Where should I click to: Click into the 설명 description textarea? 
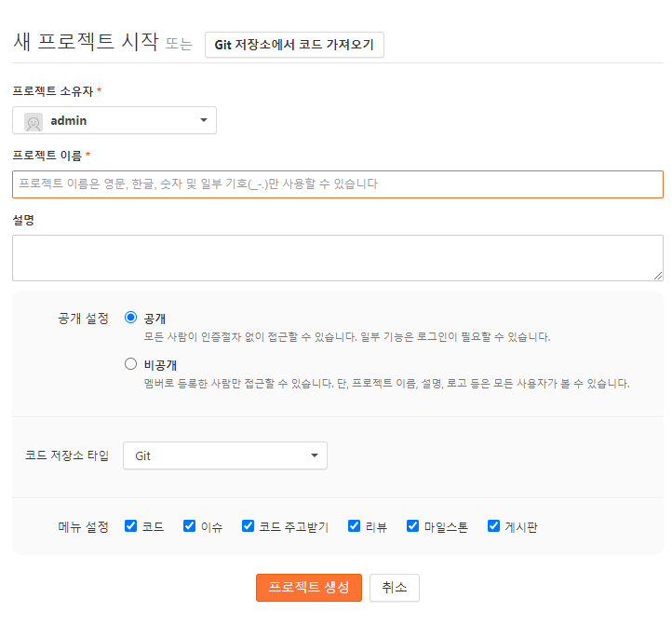[x=338, y=258]
